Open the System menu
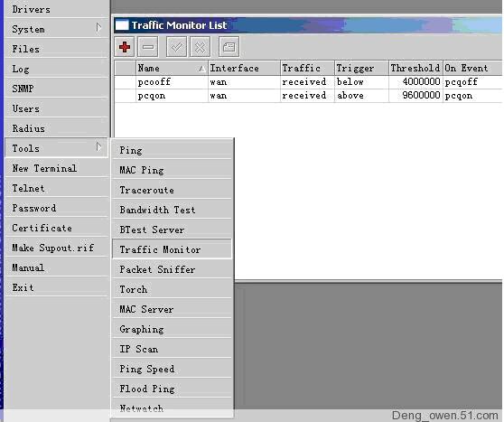The image size is (504, 422). 57,29
